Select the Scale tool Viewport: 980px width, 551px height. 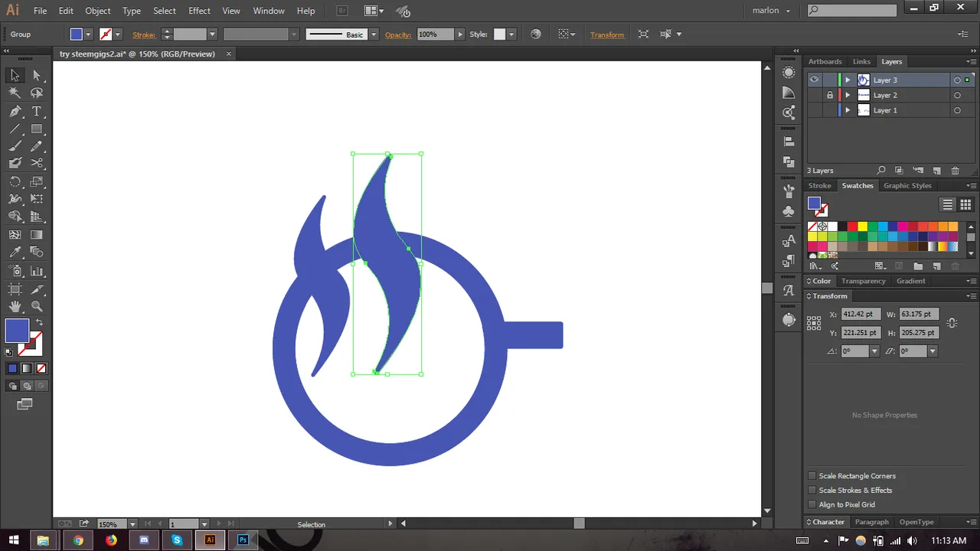pyautogui.click(x=37, y=181)
